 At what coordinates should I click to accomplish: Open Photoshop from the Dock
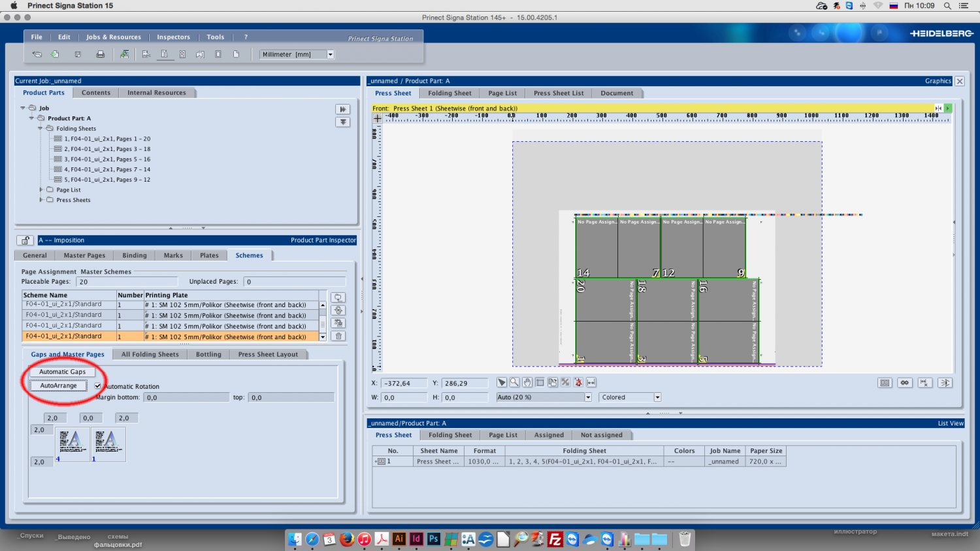[x=433, y=539]
